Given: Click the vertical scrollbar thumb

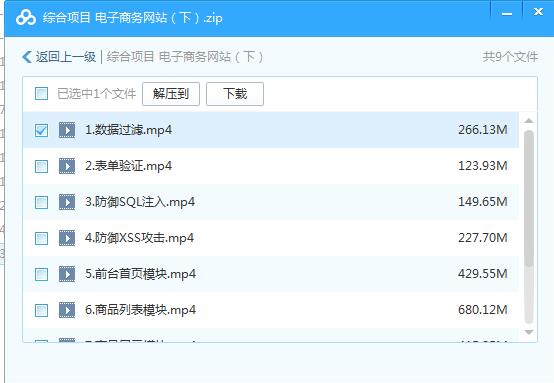Looking at the screenshot, I should 529,198.
